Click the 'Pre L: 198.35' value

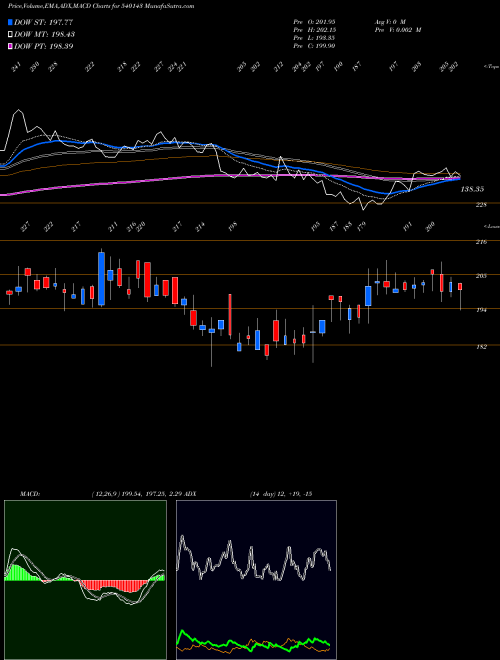(x=314, y=37)
